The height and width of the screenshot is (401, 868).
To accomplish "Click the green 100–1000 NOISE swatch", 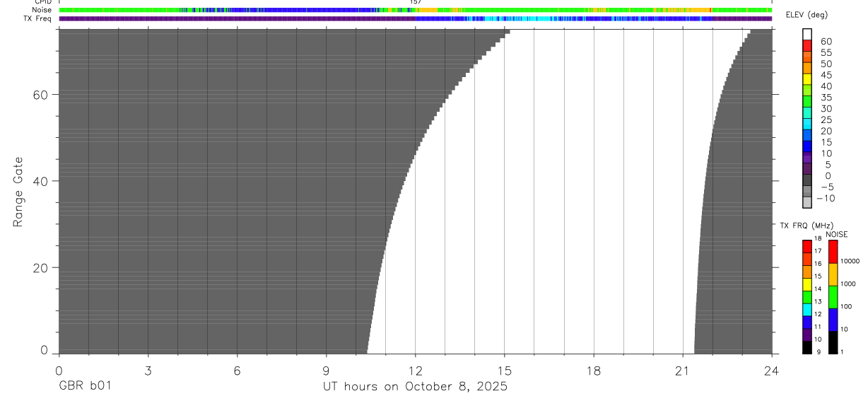I will (833, 297).
